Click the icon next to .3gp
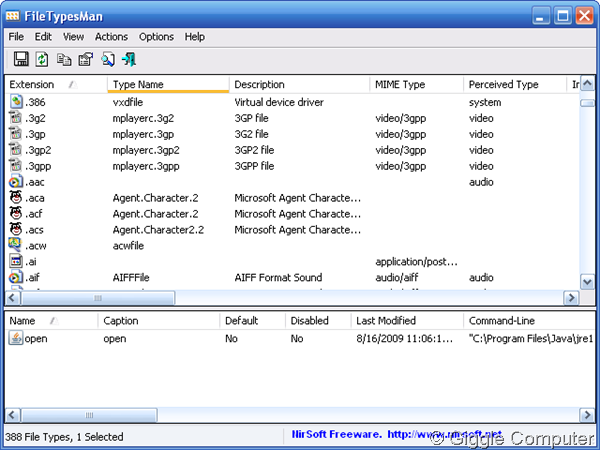This screenshot has height=450, width=600. (16, 134)
